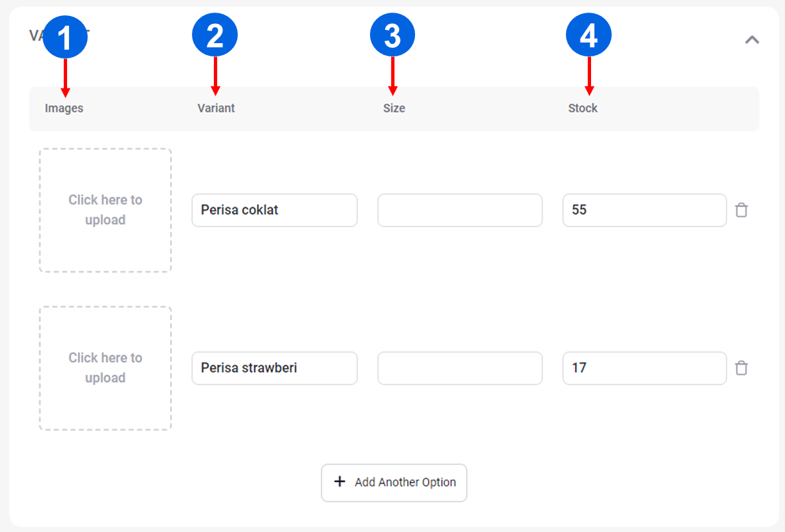Focus the Size field for Perisa coklat
The height and width of the screenshot is (532, 785).
point(460,211)
